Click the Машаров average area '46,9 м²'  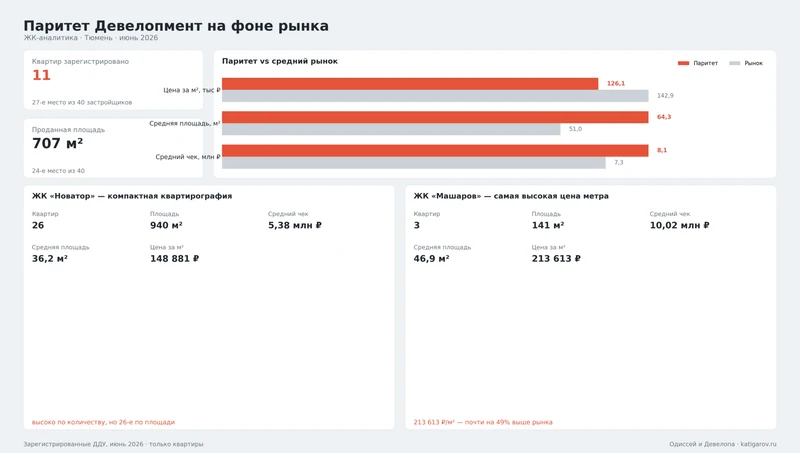(432, 259)
